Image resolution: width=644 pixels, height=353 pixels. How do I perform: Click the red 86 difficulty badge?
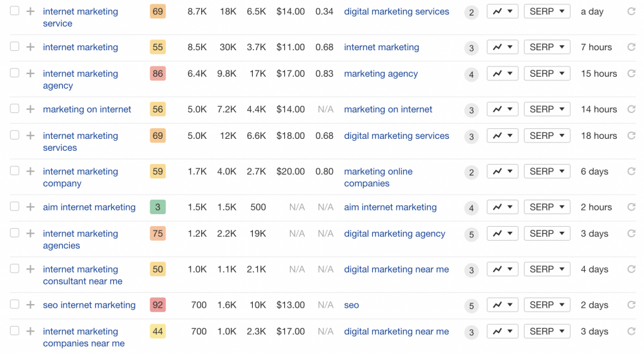click(158, 73)
